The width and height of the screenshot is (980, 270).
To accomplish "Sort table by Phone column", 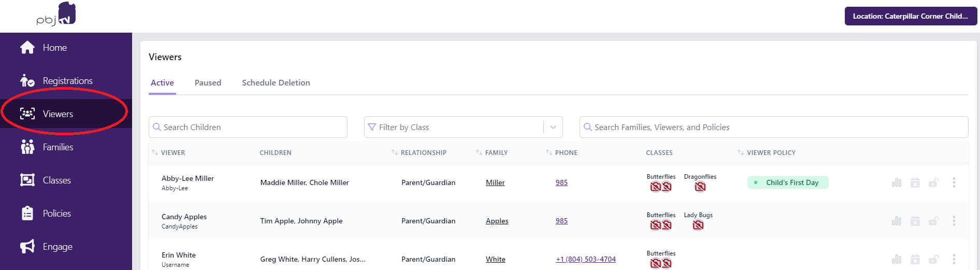I will (x=549, y=152).
